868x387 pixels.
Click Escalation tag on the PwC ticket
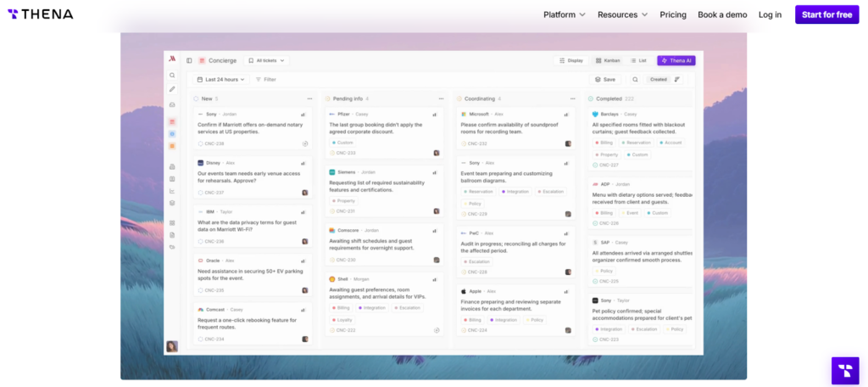point(476,261)
